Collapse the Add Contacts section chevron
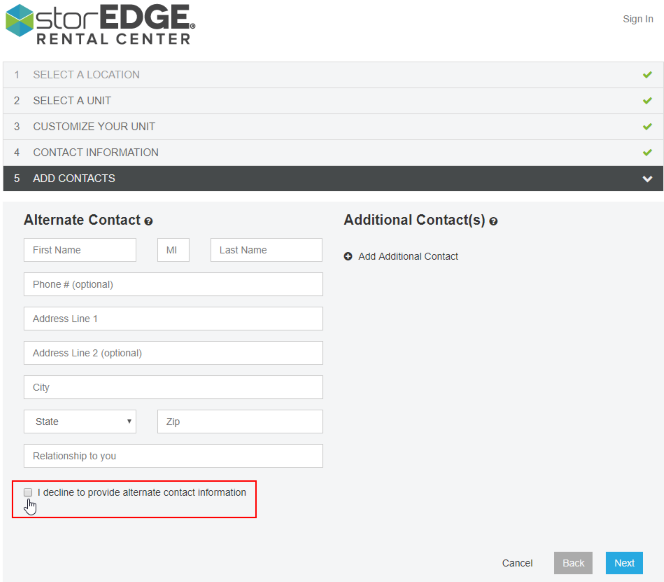Image resolution: width=664 pixels, height=582 pixels. tap(647, 179)
